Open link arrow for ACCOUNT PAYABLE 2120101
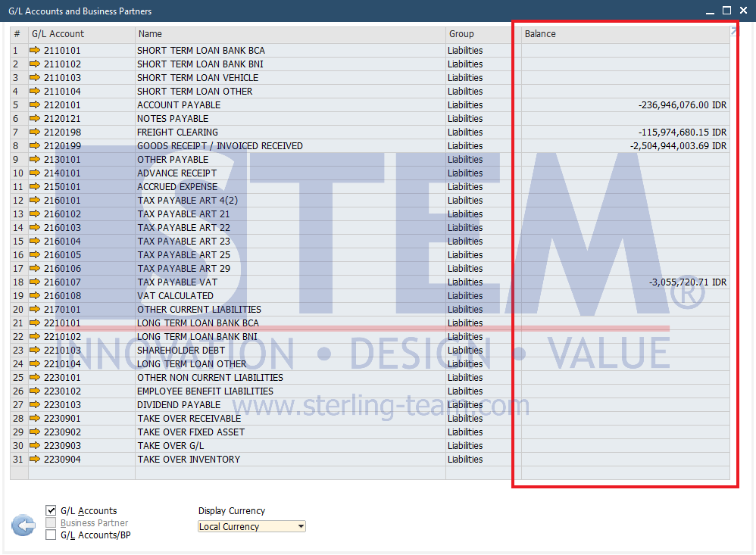Viewport: 756px width, 555px height. pyautogui.click(x=35, y=104)
